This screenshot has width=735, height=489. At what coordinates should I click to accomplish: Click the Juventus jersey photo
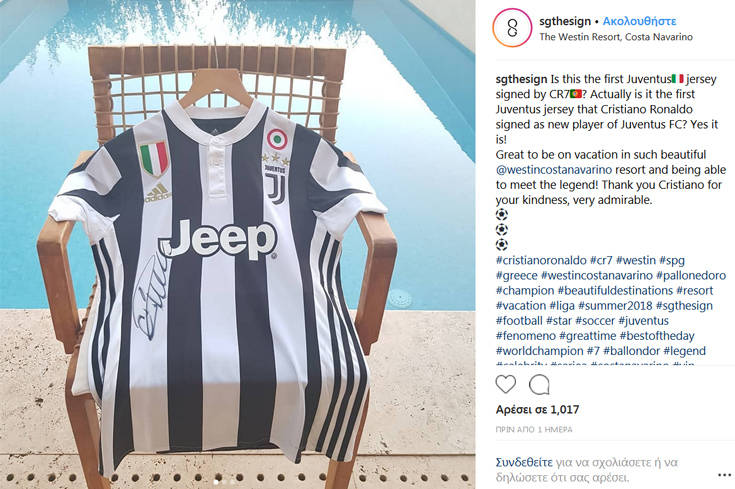[x=237, y=244]
